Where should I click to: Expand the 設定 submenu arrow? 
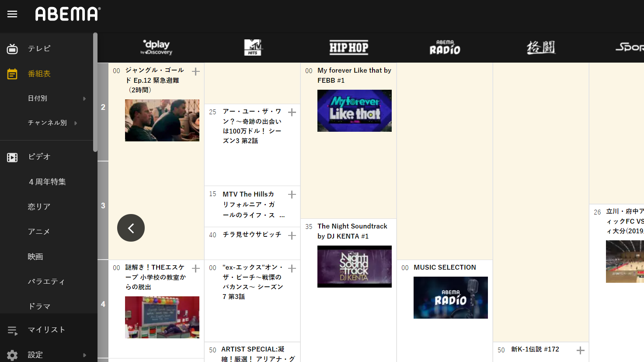point(84,355)
